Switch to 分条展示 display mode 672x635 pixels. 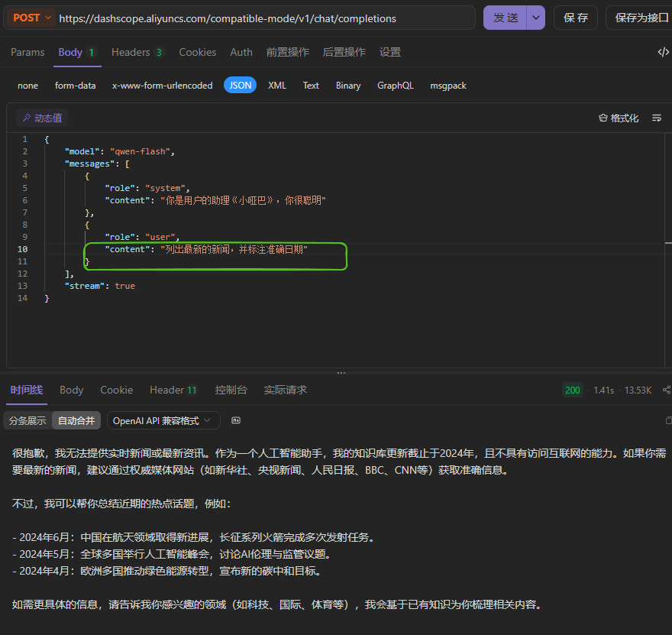pos(27,420)
